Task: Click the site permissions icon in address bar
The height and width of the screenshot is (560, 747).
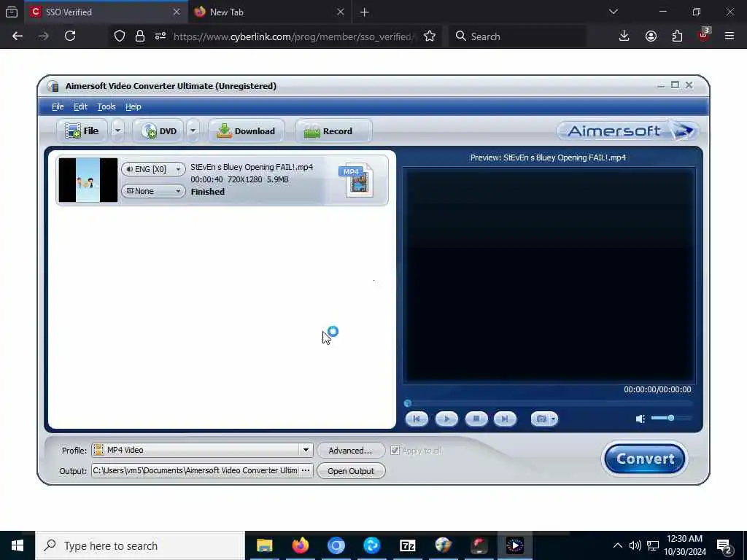Action: 160,36
